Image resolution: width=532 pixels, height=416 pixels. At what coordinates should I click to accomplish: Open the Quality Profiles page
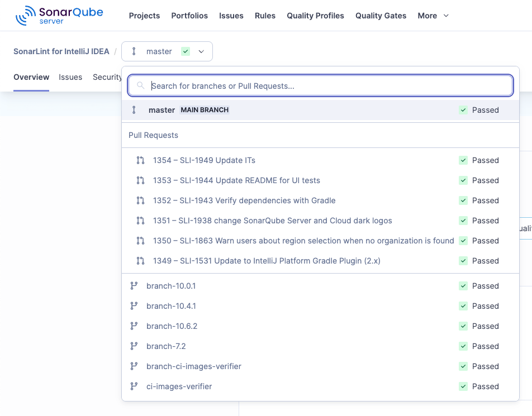click(315, 16)
